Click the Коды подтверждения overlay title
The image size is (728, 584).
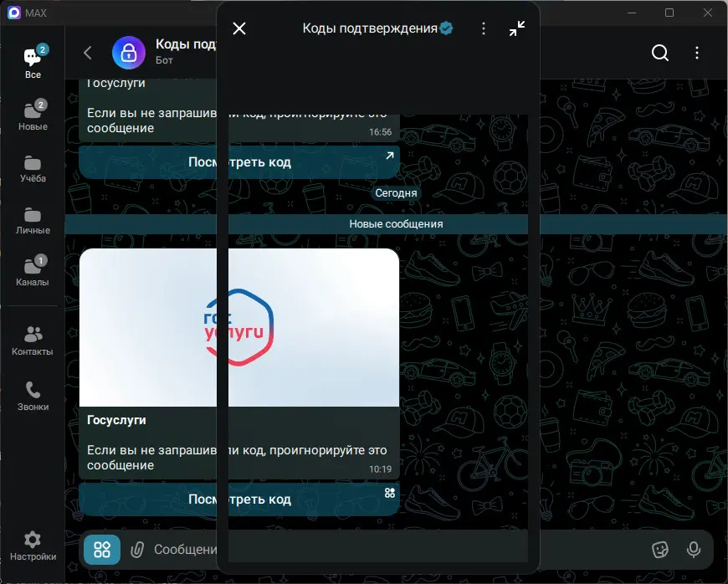370,28
